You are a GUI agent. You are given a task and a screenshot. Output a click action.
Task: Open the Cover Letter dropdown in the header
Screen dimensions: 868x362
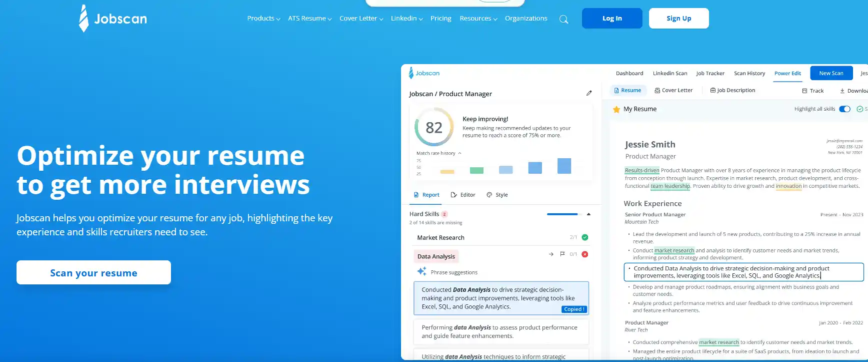361,19
